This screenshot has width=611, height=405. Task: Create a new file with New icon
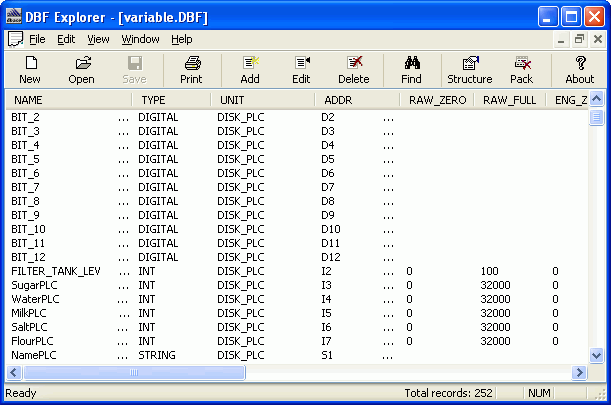(30, 70)
